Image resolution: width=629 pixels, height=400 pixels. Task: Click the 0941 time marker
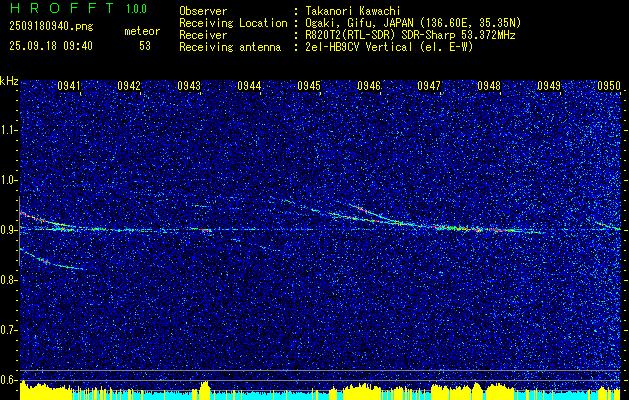(x=69, y=86)
